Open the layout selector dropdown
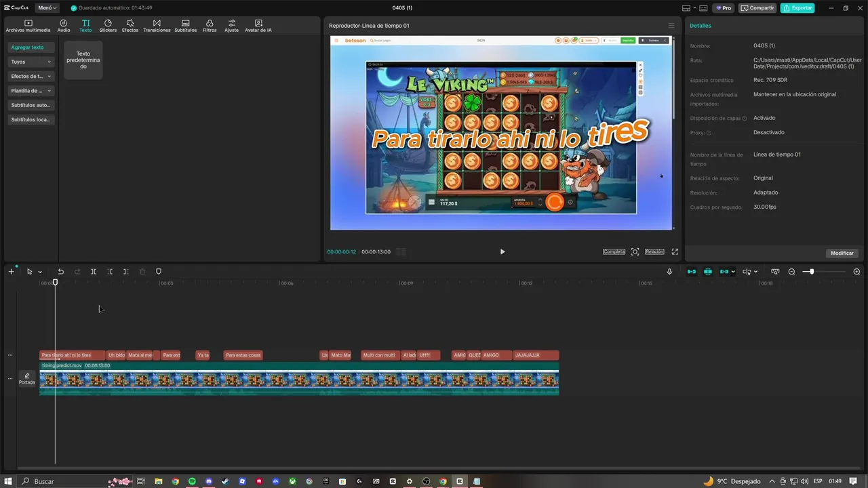The width and height of the screenshot is (868, 488). tap(688, 8)
